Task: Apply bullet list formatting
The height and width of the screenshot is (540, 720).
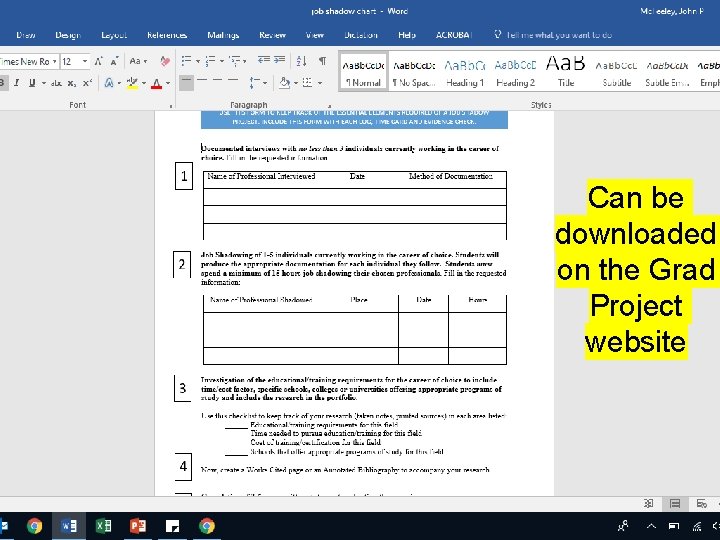Action: 186,61
